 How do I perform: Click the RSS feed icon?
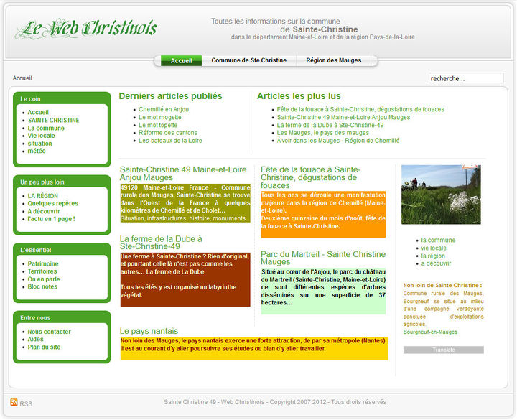[14, 402]
